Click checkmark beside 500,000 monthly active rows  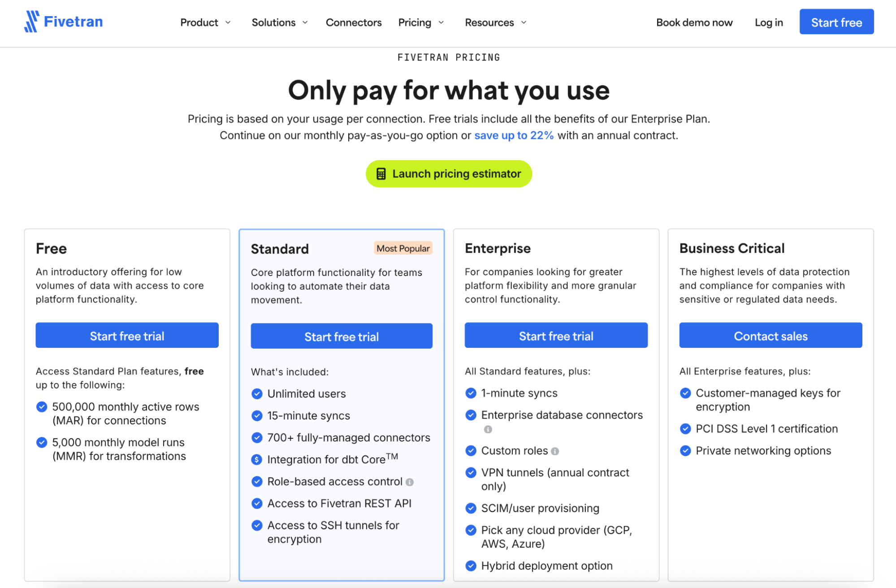42,406
